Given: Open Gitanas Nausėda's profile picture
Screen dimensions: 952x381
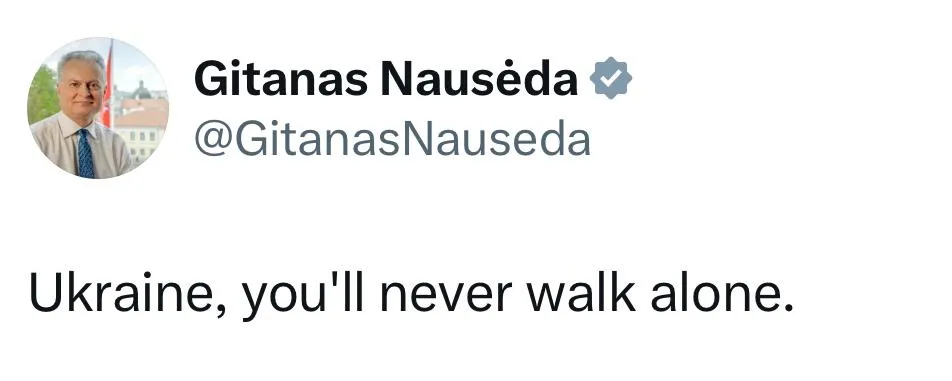Looking at the screenshot, I should click(x=98, y=108).
